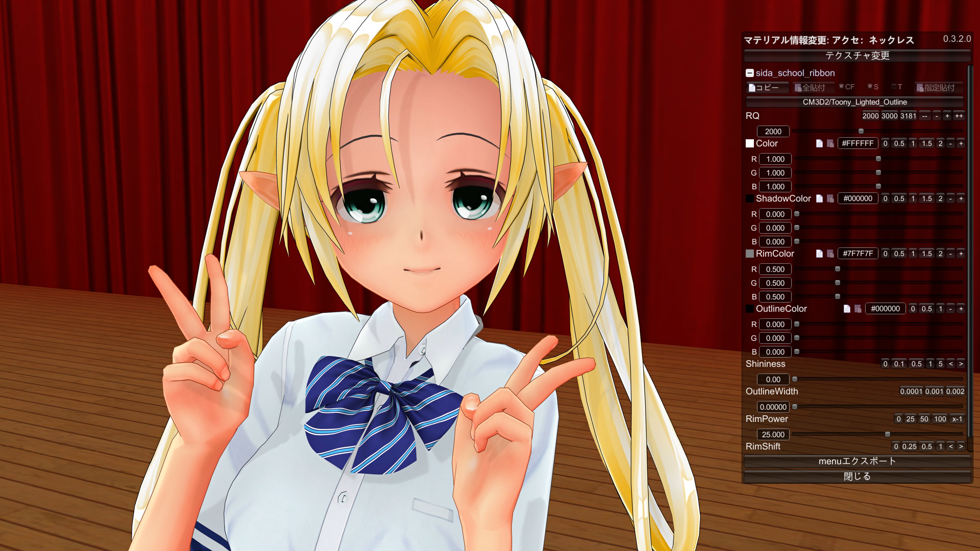This screenshot has width=980, height=551.
Task: Collapse the sida_school_ribbon material section
Action: [750, 73]
